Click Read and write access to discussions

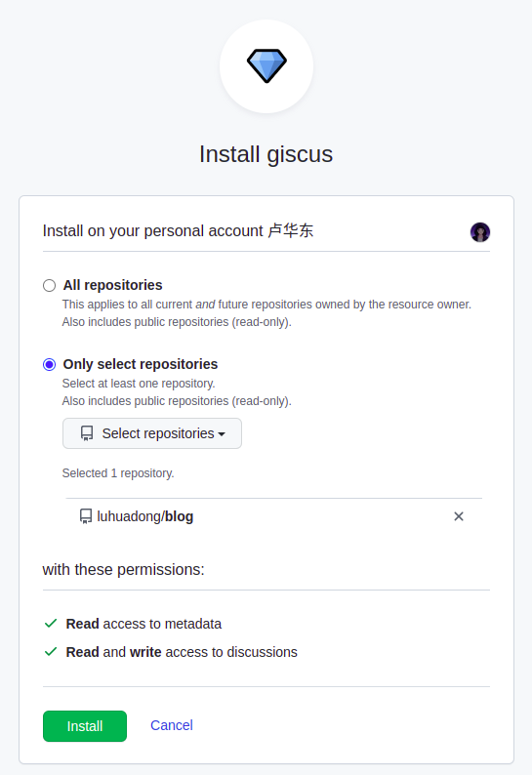pyautogui.click(x=182, y=652)
